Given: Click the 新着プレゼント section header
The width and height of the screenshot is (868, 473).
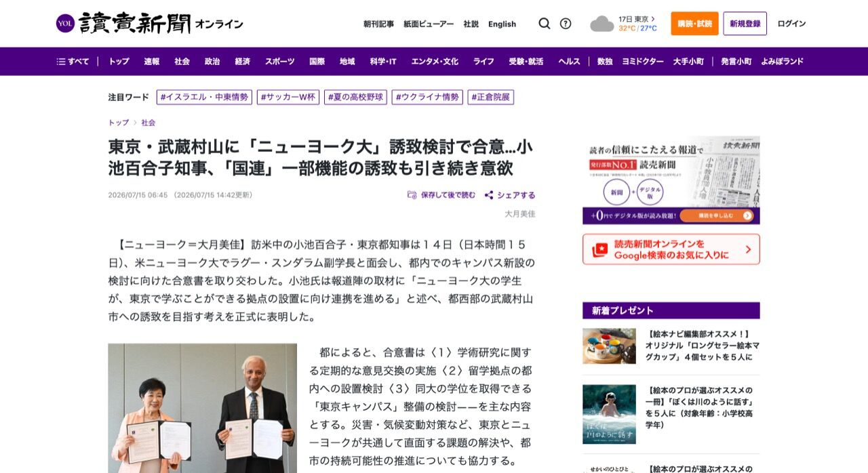Looking at the screenshot, I should click(x=671, y=310).
